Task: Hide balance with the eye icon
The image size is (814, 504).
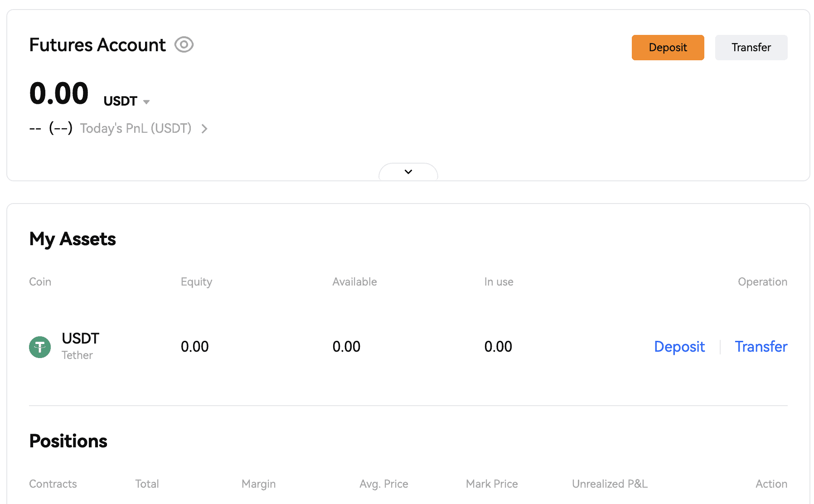Action: click(184, 45)
